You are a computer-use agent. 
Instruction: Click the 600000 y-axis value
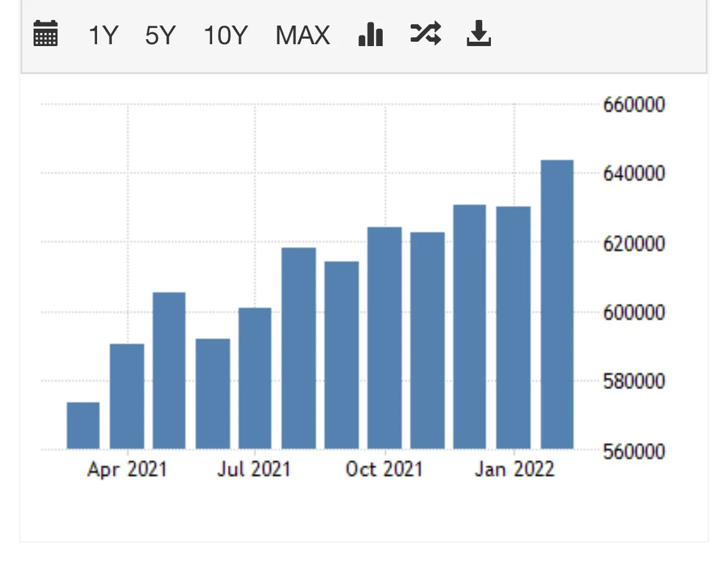point(634,312)
